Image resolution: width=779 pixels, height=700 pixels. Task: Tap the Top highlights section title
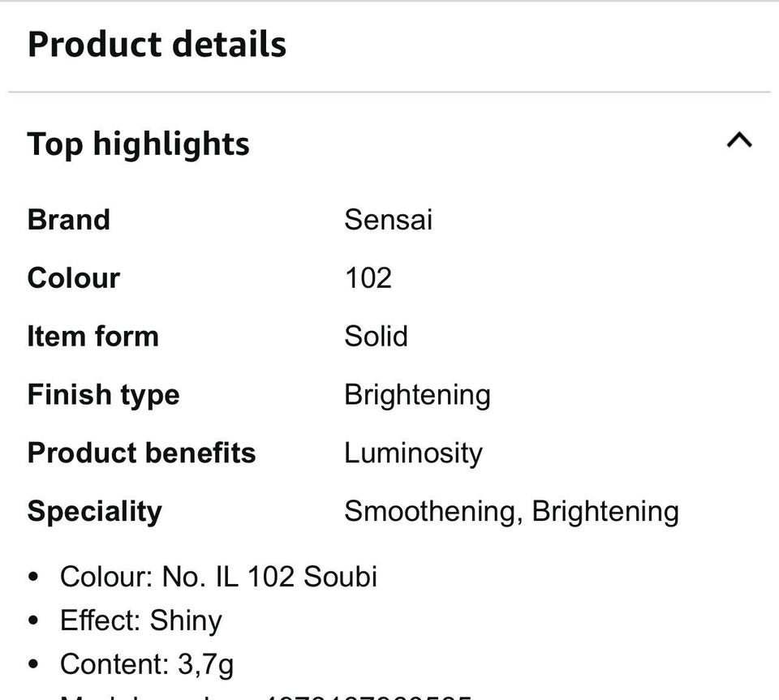click(x=139, y=144)
